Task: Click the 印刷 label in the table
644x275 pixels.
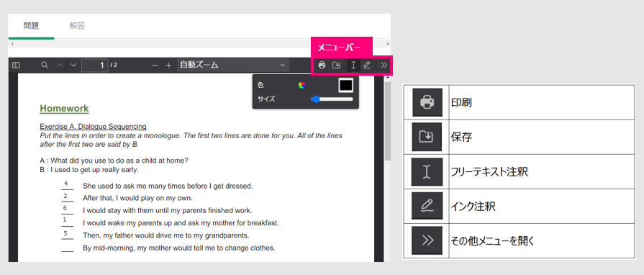Action: coord(461,102)
